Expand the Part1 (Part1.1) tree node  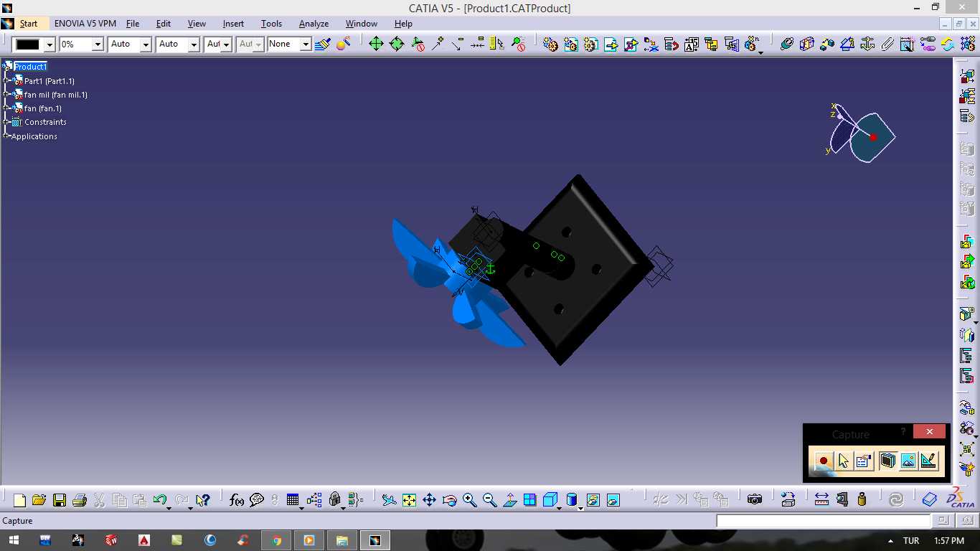click(6, 80)
